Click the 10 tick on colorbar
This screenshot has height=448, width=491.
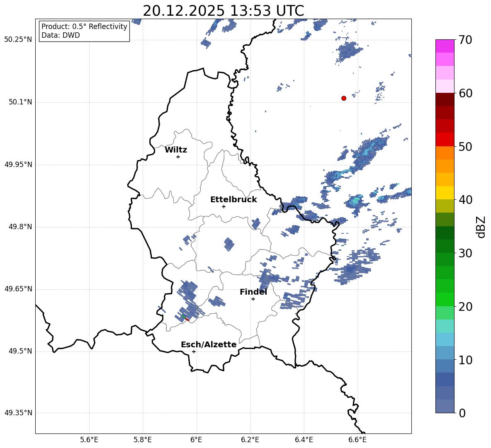pos(465,360)
